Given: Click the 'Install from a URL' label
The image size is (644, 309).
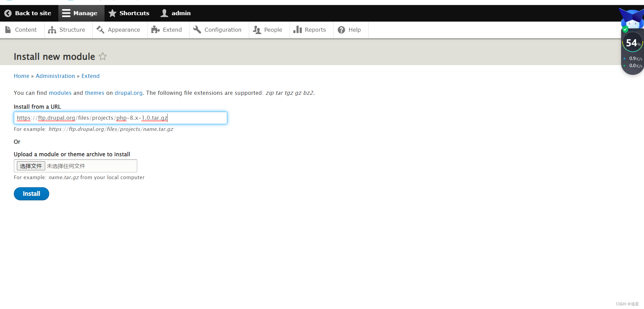Looking at the screenshot, I should coord(37,107).
